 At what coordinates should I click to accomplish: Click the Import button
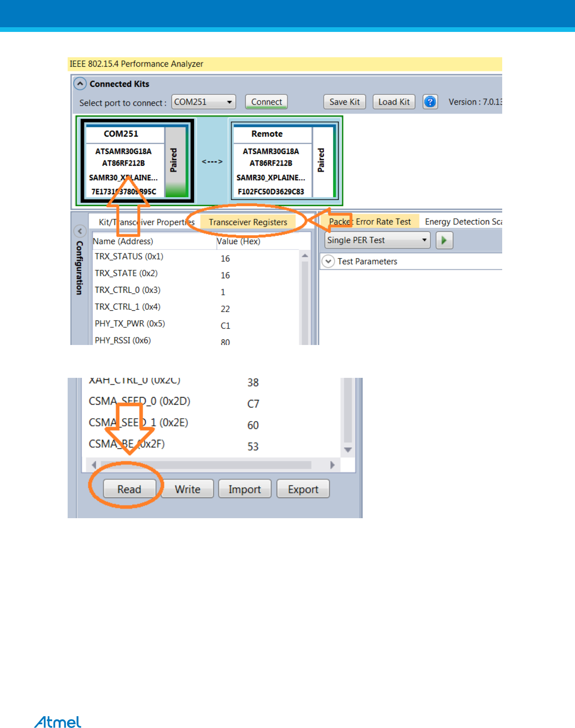[x=245, y=489]
